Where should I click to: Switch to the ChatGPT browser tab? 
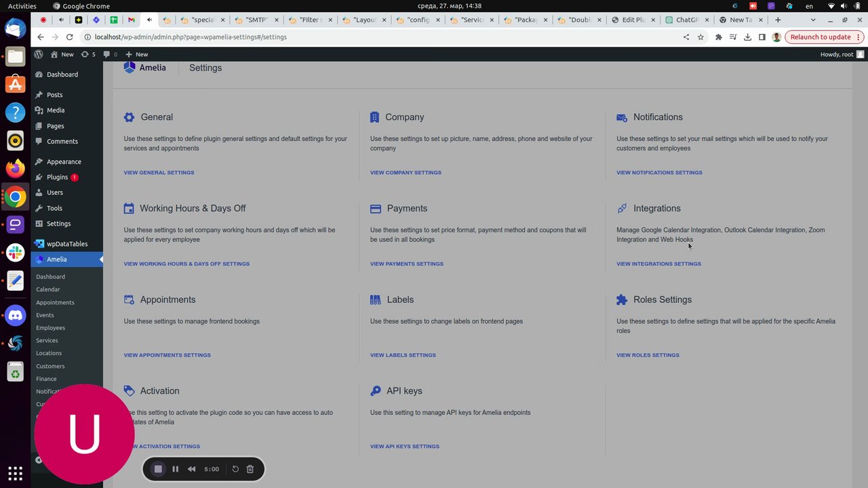(686, 20)
